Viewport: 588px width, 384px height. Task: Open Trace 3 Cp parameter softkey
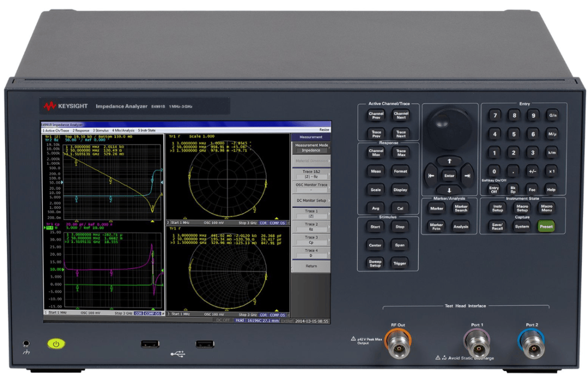(311, 240)
